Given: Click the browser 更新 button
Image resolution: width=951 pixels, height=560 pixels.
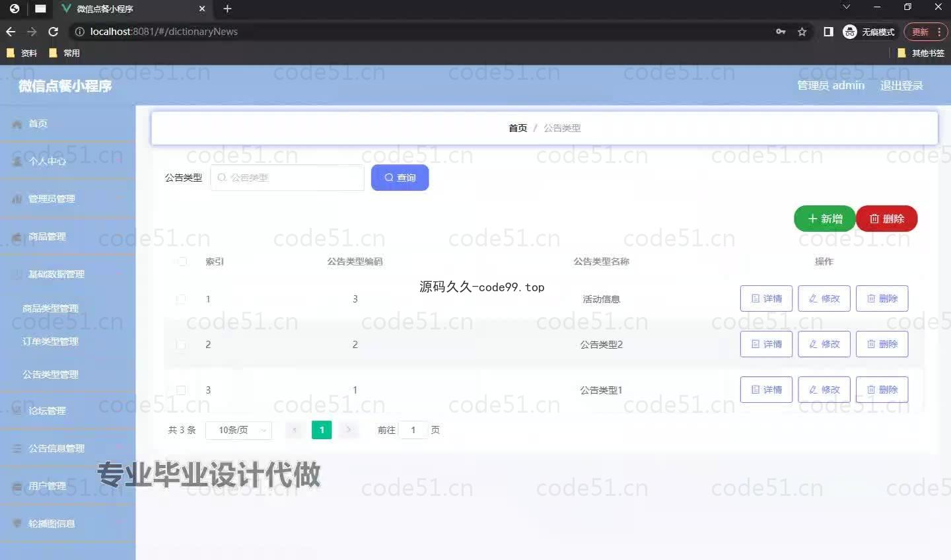Looking at the screenshot, I should pyautogui.click(x=926, y=32).
